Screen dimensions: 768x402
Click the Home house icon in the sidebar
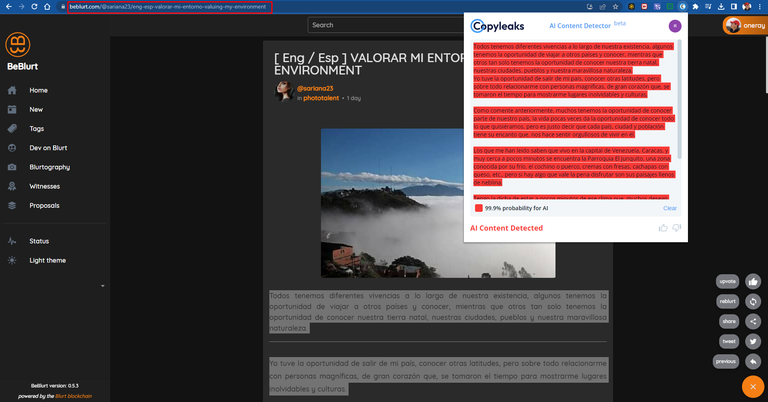pos(12,90)
